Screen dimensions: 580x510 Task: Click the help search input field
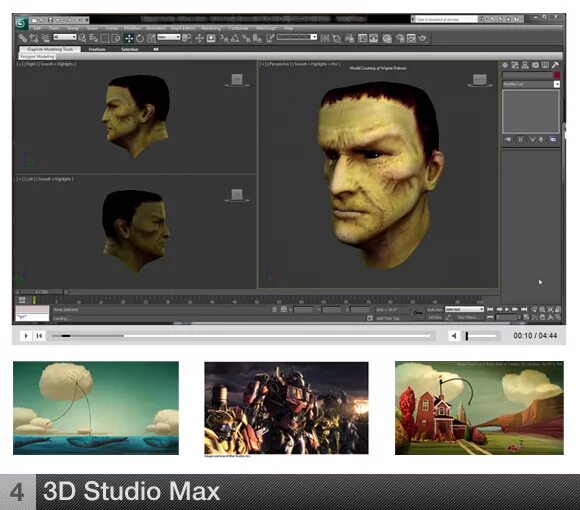tap(445, 19)
